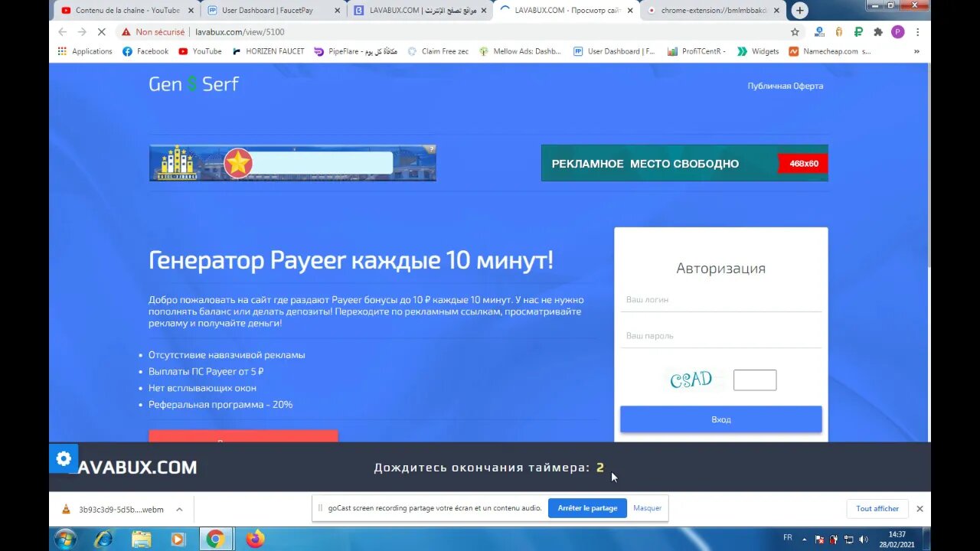
Task: Open the PipeFlare bookmark
Action: point(356,51)
